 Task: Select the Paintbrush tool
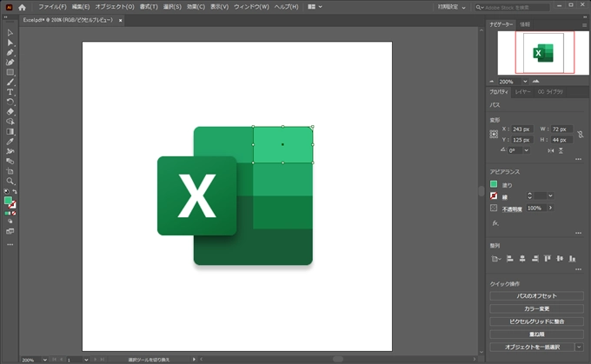[x=10, y=83]
